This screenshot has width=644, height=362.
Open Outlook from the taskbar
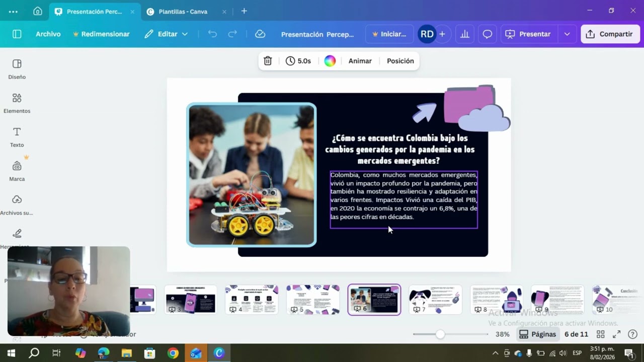(x=196, y=353)
